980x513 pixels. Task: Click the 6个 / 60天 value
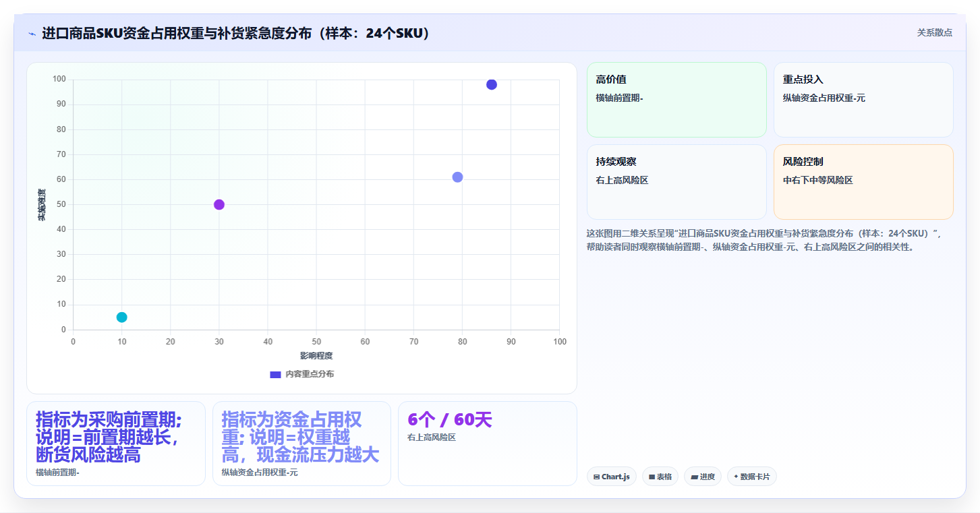pos(450,419)
